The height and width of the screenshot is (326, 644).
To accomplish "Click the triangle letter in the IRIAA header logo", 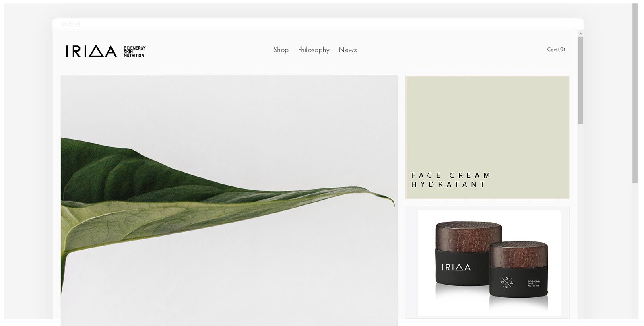I will [95, 51].
